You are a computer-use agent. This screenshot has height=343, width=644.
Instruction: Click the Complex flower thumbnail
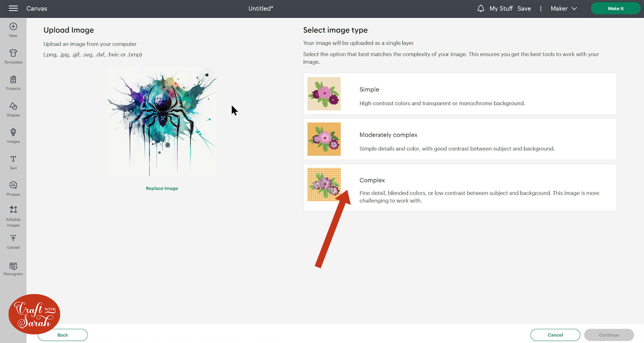(x=324, y=185)
